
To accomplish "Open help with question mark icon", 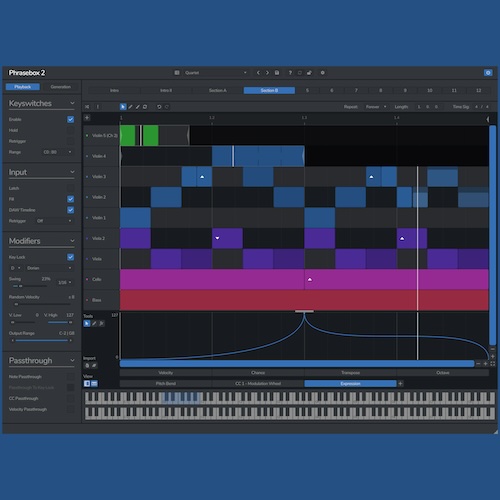I will 290,73.
